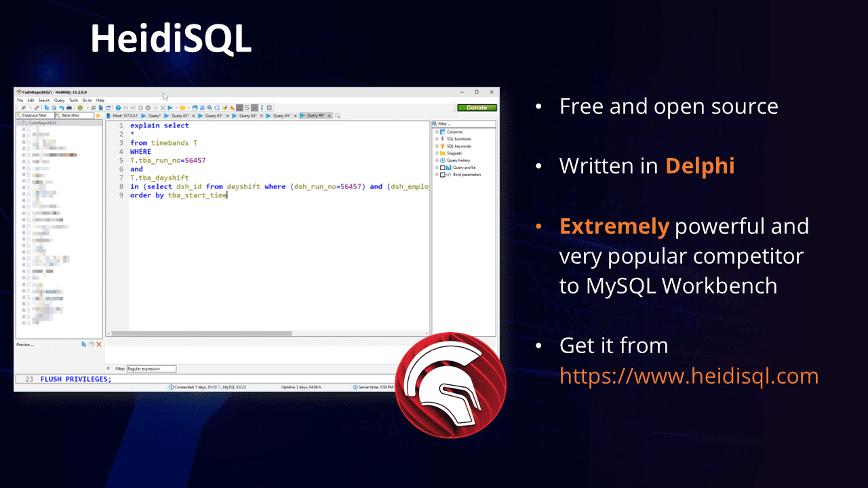Image resolution: width=868 pixels, height=488 pixels.
Task: Select the Query #6 tab
Action: [x=315, y=116]
